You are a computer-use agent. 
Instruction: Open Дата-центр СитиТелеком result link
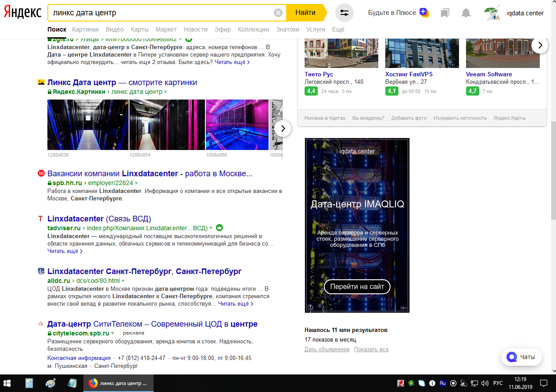[x=152, y=324]
